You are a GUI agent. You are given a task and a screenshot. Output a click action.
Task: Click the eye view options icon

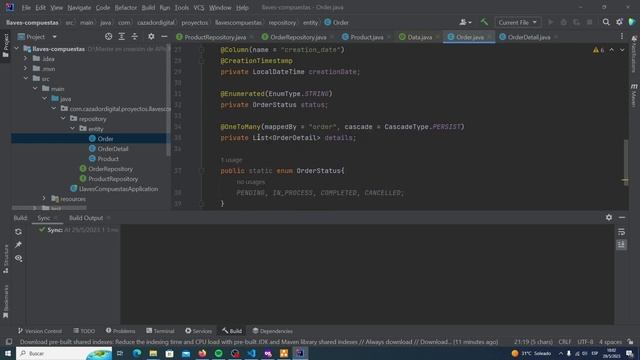pyautogui.click(x=18, y=258)
